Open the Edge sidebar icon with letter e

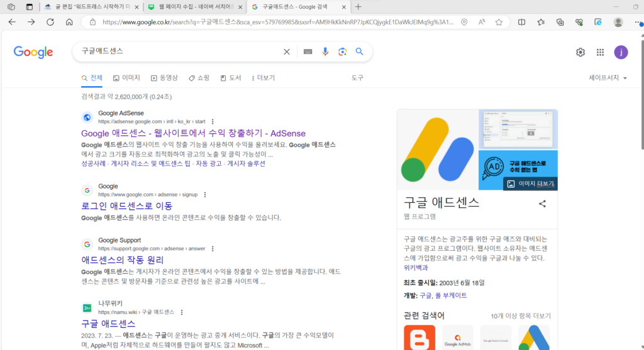(x=599, y=22)
